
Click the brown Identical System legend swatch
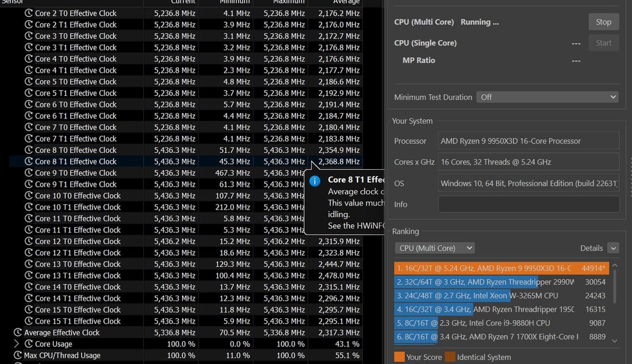[450, 357]
